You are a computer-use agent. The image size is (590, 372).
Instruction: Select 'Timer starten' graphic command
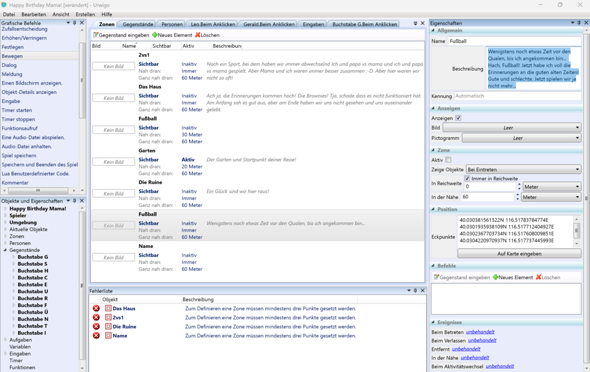17,110
